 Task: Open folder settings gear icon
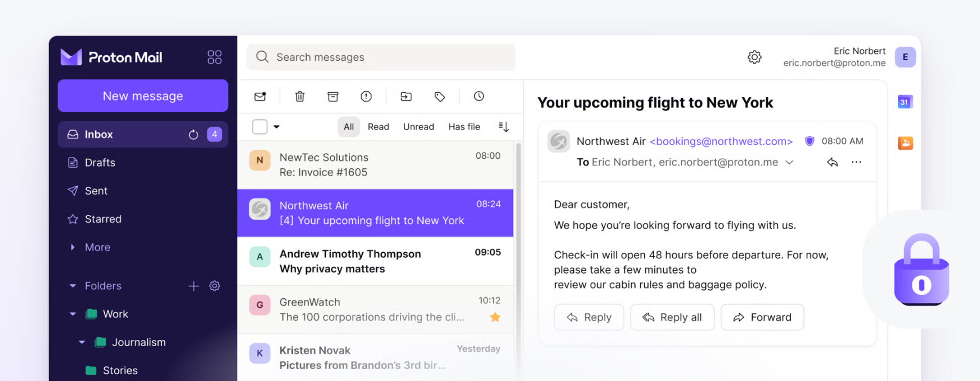coord(214,286)
